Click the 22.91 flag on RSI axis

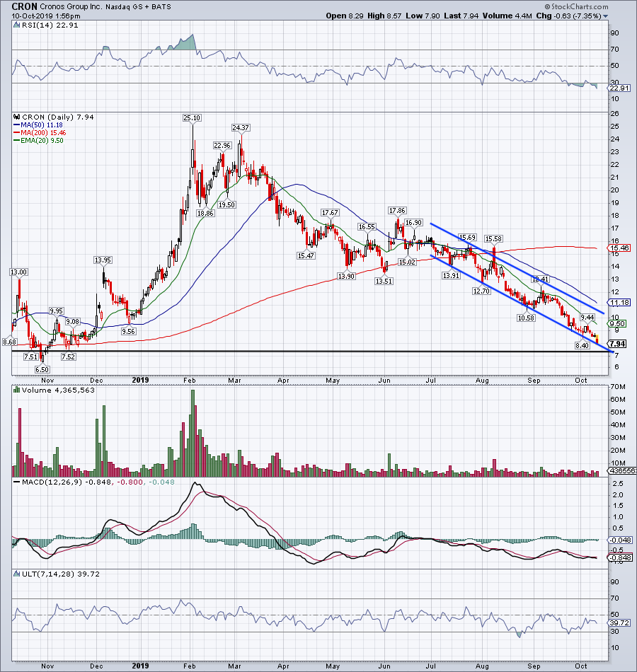pos(619,88)
